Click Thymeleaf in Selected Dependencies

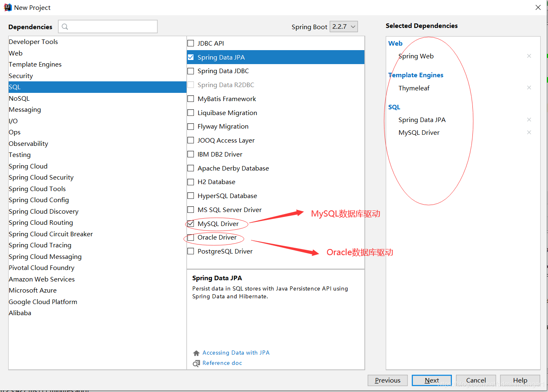click(414, 88)
